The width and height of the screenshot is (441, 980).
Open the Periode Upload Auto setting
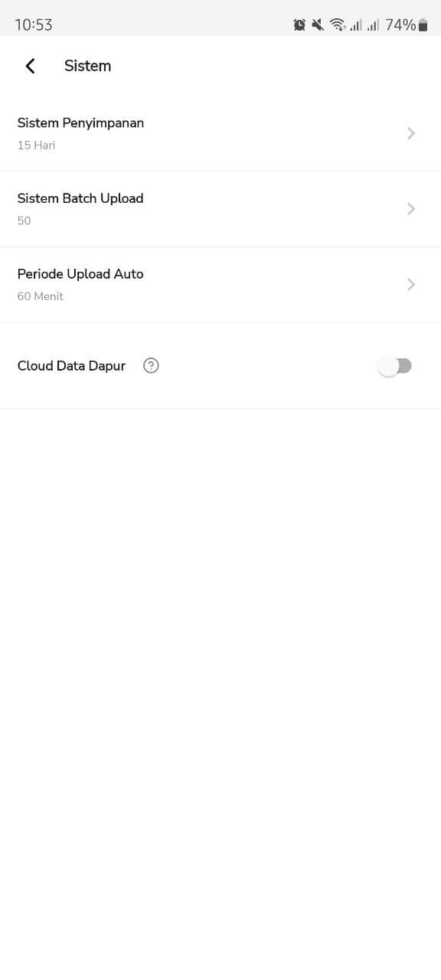220,285
